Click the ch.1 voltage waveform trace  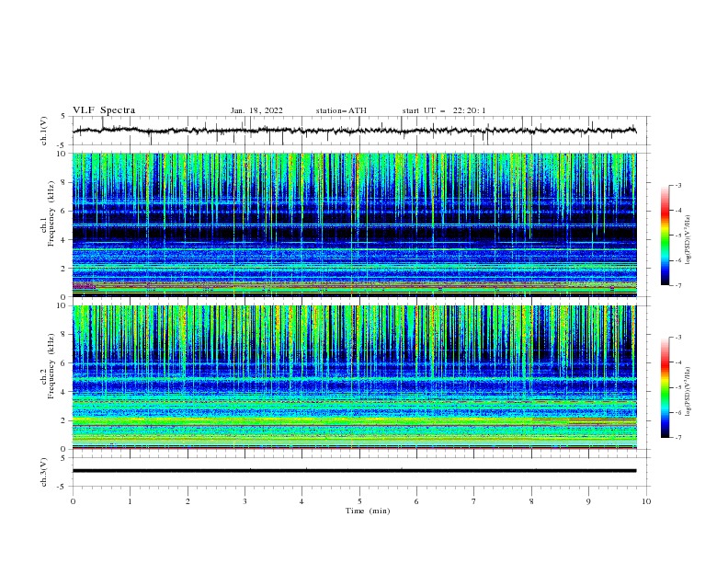click(354, 131)
